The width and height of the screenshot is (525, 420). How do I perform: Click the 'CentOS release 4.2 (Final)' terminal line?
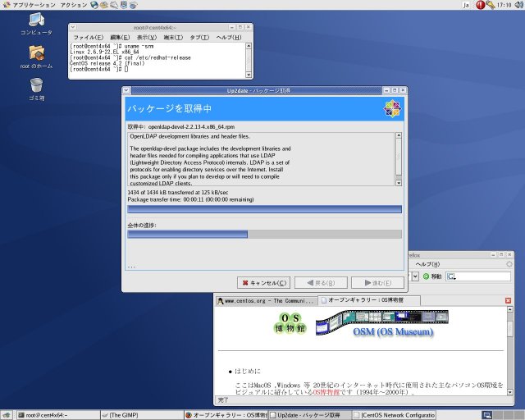[x=107, y=63]
